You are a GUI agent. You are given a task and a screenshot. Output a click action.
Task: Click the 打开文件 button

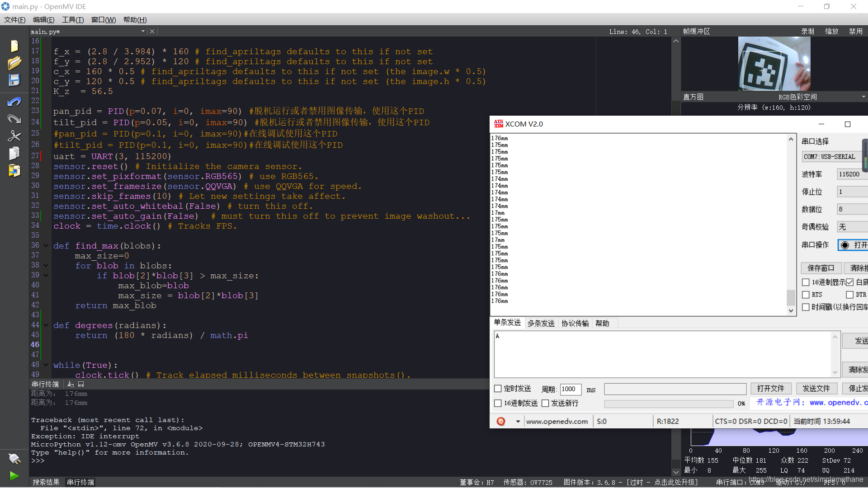[770, 389]
